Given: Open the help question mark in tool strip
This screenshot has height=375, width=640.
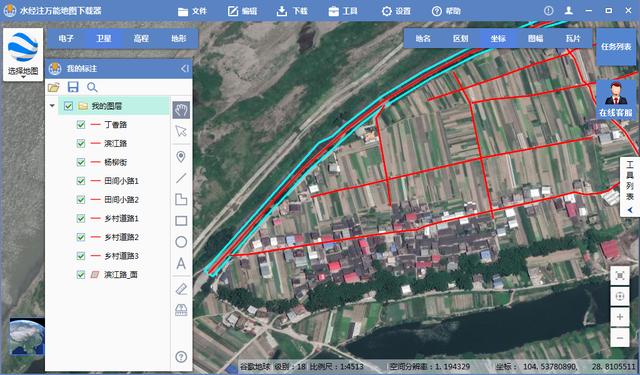Looking at the screenshot, I should pyautogui.click(x=181, y=357).
